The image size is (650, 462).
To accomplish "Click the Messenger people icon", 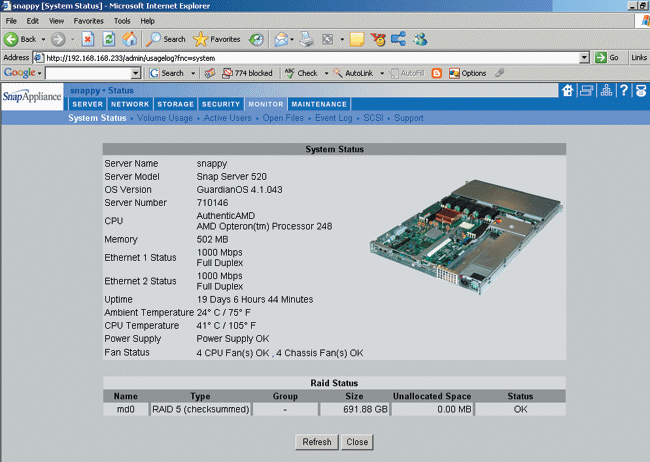I will [420, 39].
